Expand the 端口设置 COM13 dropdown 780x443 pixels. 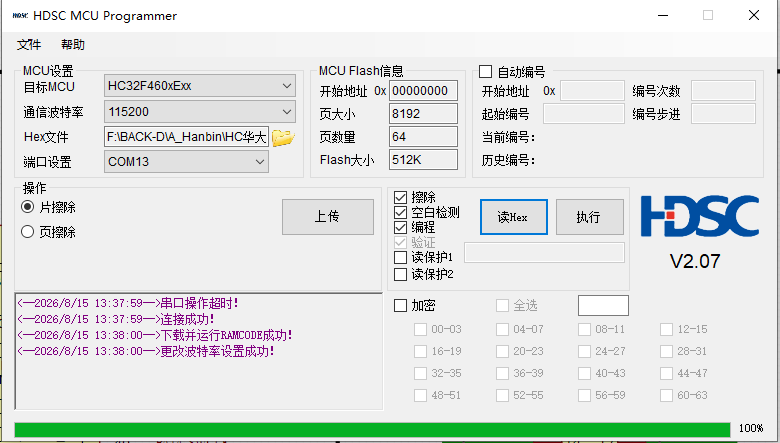pos(186,162)
